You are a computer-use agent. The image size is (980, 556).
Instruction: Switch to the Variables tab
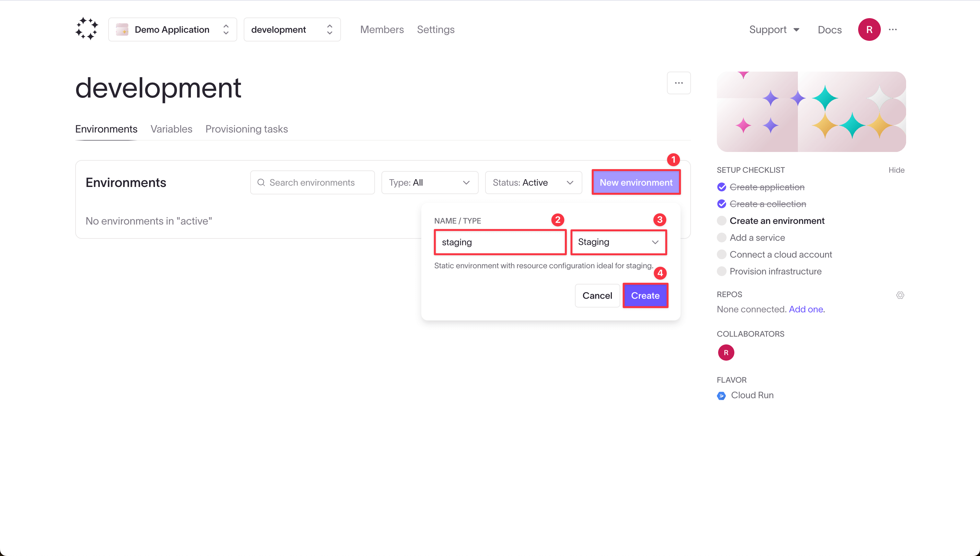coord(171,129)
